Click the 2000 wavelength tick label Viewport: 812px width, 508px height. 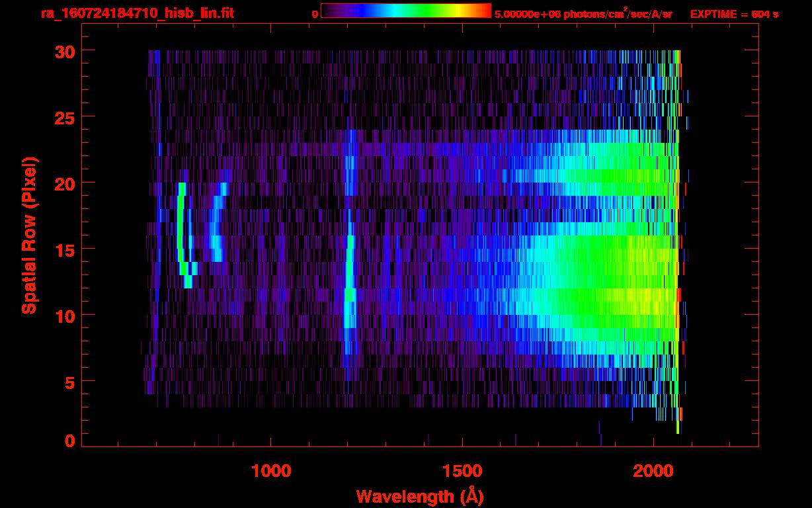pyautogui.click(x=653, y=470)
